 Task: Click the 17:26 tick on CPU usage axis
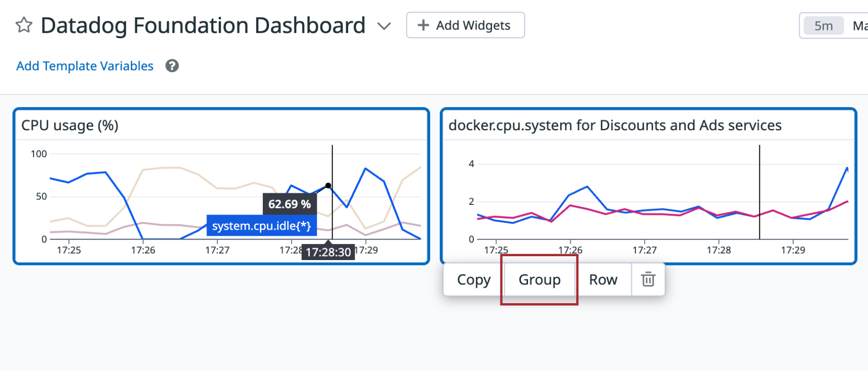(143, 250)
